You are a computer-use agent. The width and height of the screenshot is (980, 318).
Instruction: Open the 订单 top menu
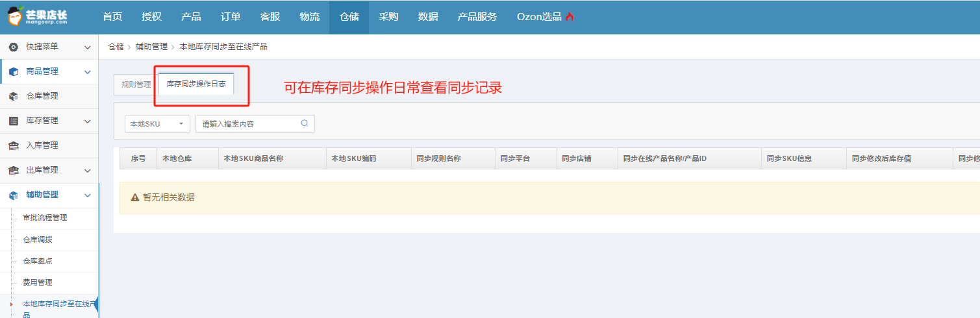coord(230,17)
